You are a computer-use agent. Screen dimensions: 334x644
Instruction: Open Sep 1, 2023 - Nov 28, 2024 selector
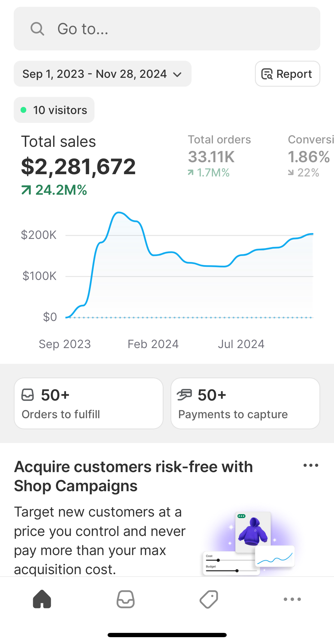pyautogui.click(x=94, y=74)
